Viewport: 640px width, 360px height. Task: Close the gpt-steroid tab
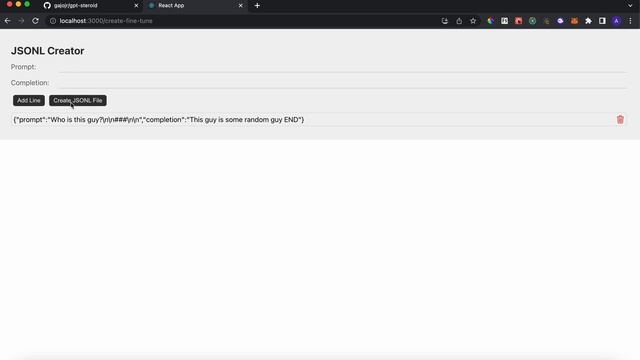(136, 6)
